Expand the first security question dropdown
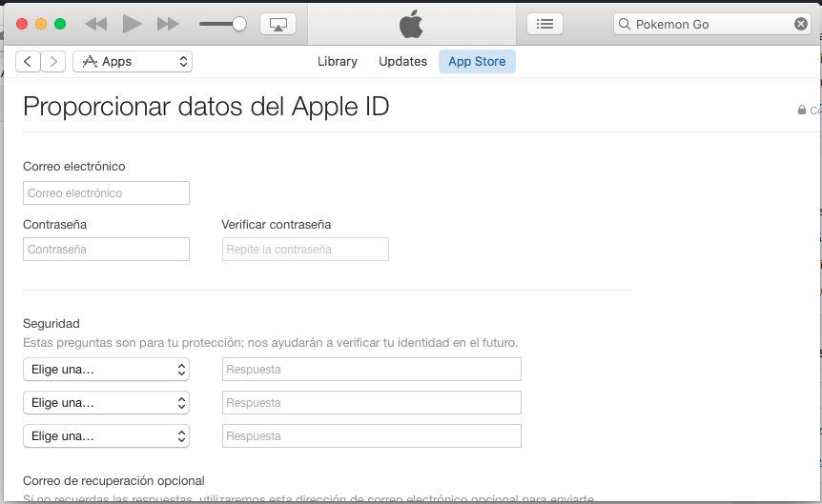The height and width of the screenshot is (504, 822). (106, 370)
